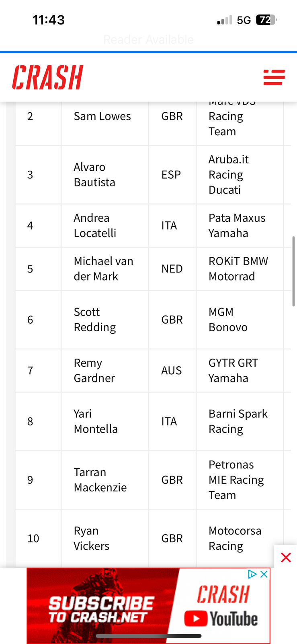Viewport: 297px width, 644px height.
Task: Tap the 5G network indicator
Action: click(244, 20)
